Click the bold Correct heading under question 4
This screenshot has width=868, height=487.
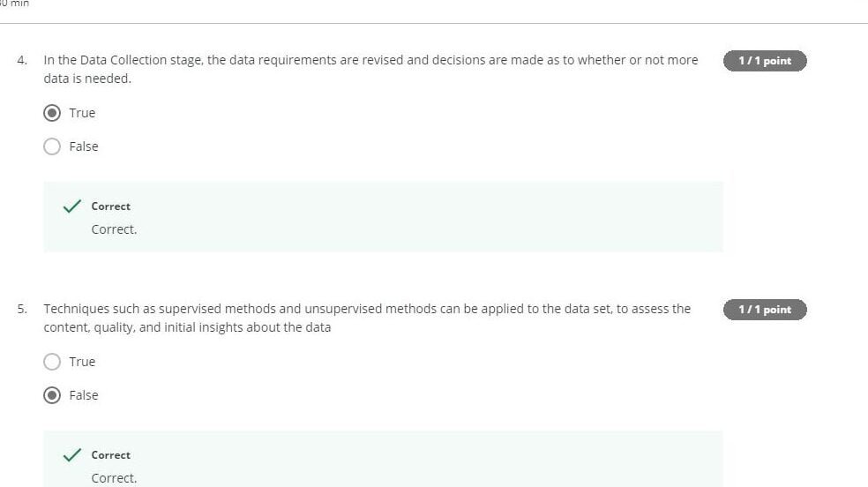[x=111, y=206]
